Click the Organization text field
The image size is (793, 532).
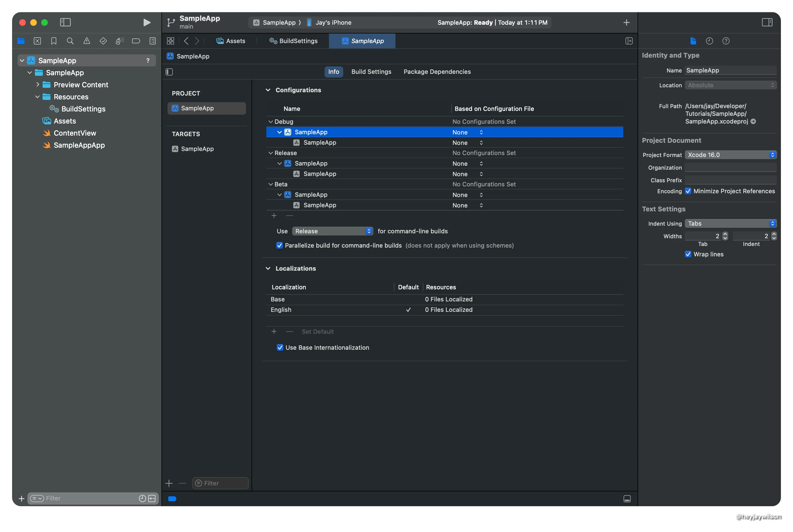(730, 168)
